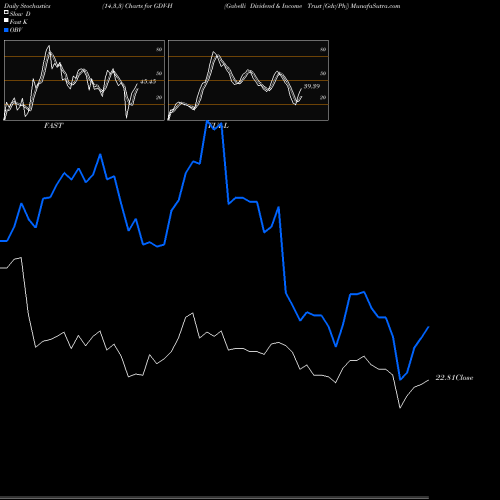Click the Fast K legend marker
The height and width of the screenshot is (500, 500).
coord(6,20)
